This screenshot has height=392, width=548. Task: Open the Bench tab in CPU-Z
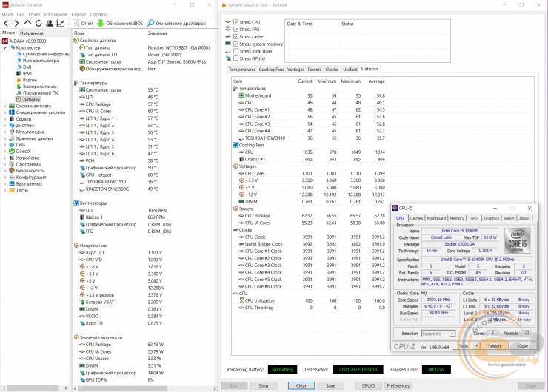click(x=509, y=218)
